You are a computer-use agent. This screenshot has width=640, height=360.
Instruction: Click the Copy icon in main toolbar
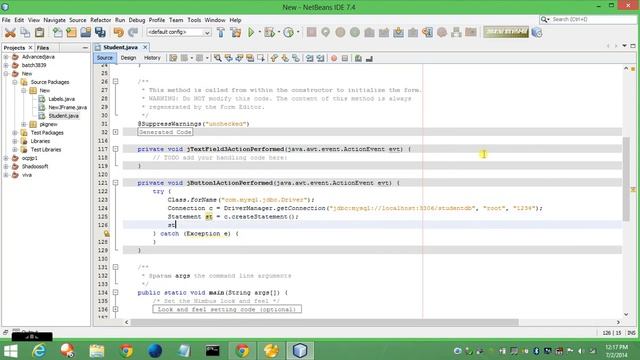point(25,32)
